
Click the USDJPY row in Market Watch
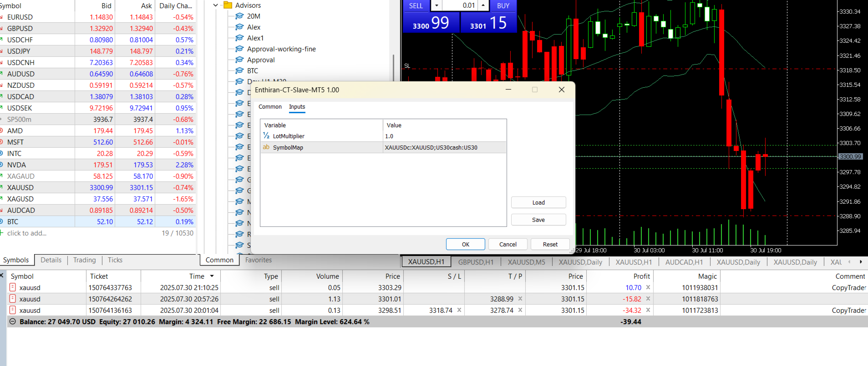pos(98,51)
